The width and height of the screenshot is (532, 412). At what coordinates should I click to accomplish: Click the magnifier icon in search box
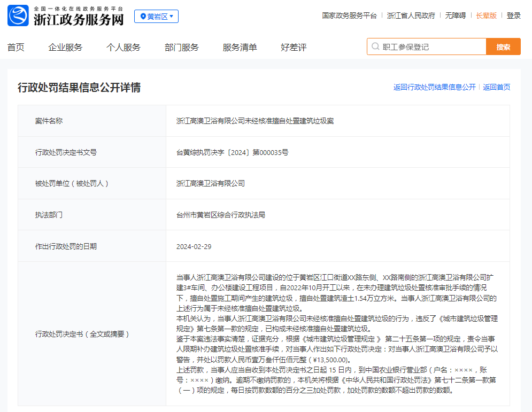[375, 46]
